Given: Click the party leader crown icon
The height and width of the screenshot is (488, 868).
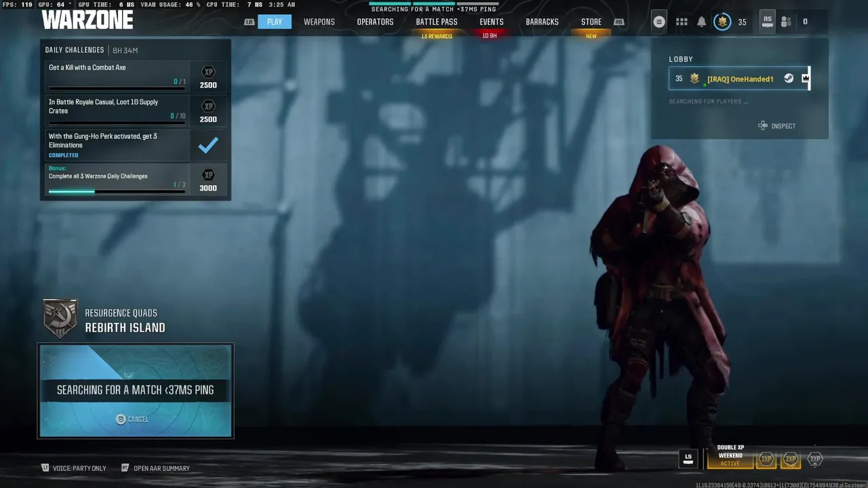Looking at the screenshot, I should click(805, 79).
